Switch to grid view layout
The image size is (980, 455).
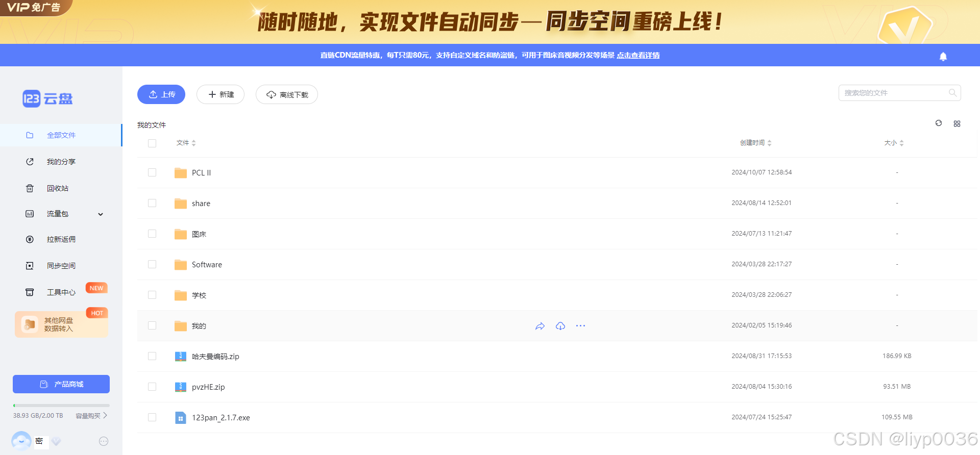point(957,123)
